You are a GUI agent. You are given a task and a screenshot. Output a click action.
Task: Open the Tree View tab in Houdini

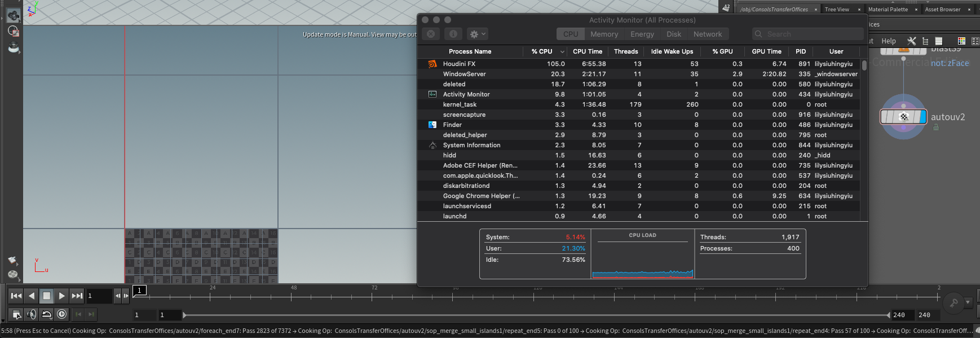coord(837,9)
